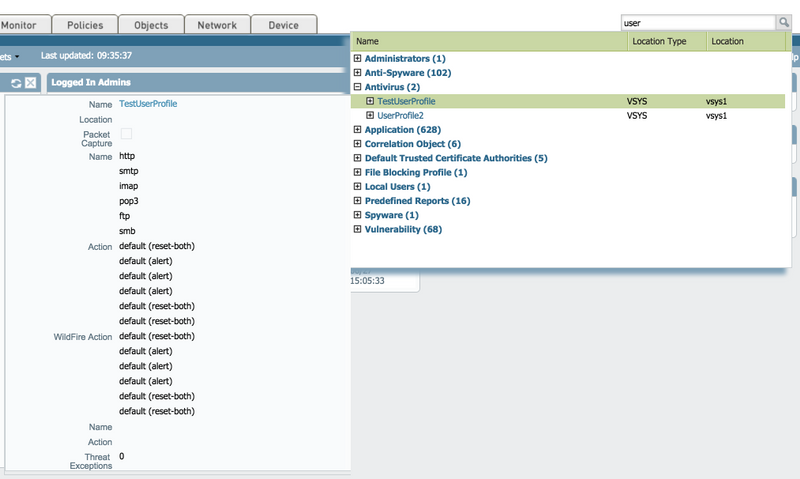The image size is (800, 479).
Task: Expand Local Users (1) plus icon
Action: 358,187
